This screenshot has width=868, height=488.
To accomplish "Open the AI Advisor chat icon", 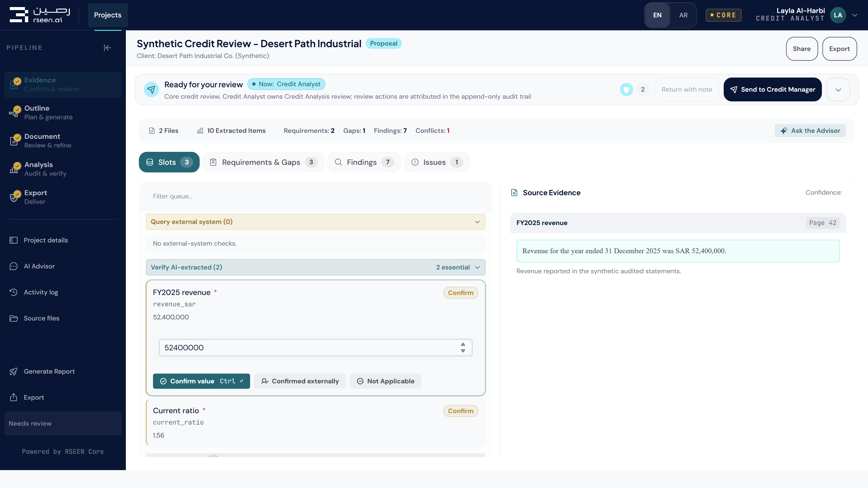I will (x=14, y=267).
